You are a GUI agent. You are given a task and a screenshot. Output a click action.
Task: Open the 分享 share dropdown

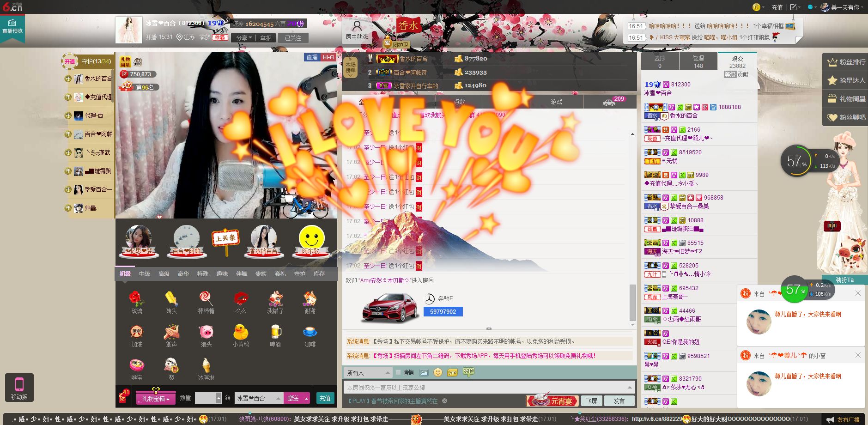tap(244, 38)
